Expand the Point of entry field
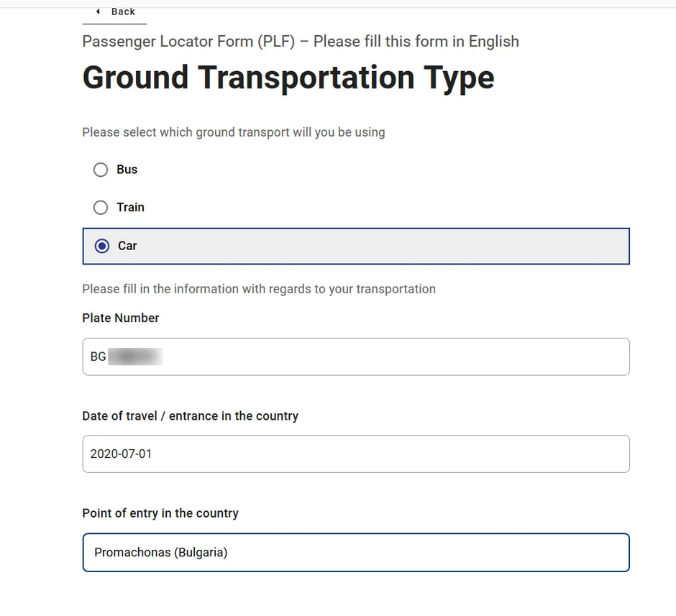The height and width of the screenshot is (616, 676). point(356,552)
